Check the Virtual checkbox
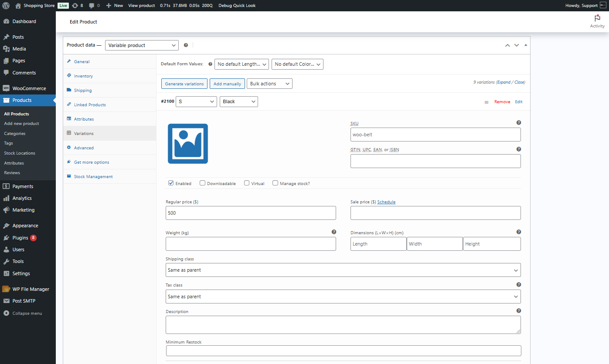 [247, 183]
